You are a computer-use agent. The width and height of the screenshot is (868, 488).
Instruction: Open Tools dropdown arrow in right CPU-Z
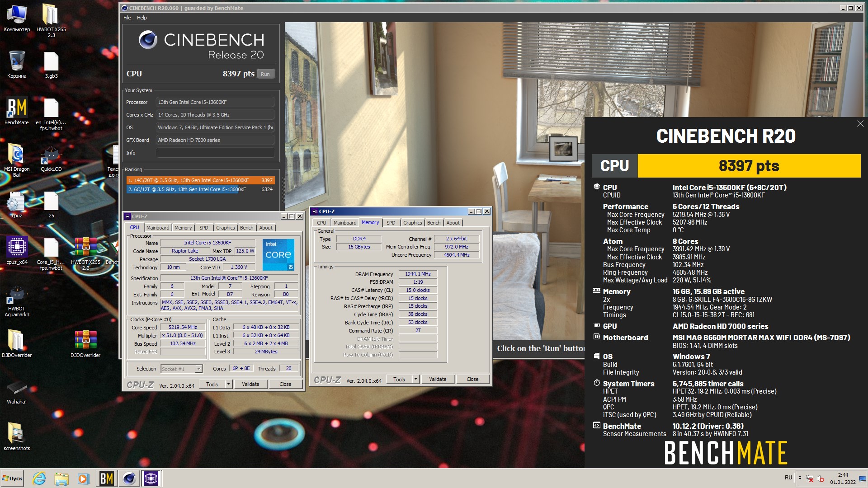pos(416,379)
